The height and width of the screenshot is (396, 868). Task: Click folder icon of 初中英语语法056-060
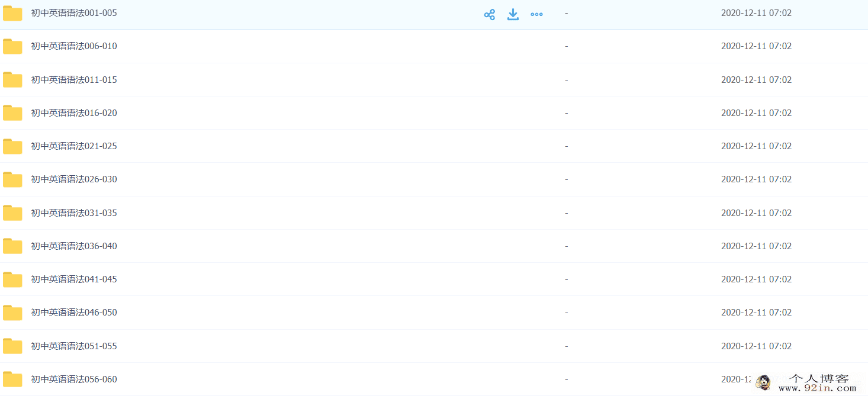12,379
